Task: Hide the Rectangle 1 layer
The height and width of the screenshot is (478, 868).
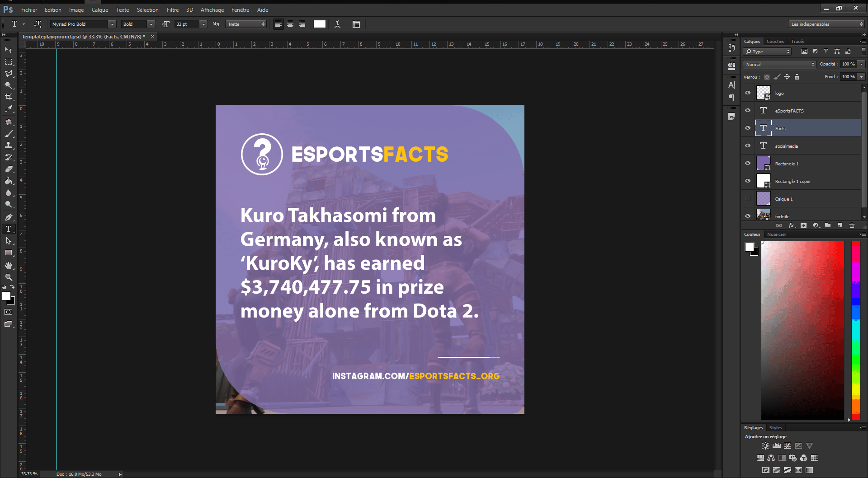Action: tap(748, 164)
